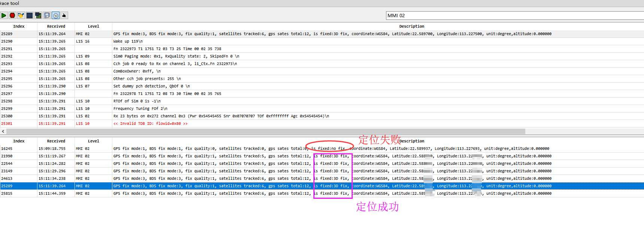Select row 25296 Set dummy pch detection
The width and height of the screenshot is (644, 228).
(x=322, y=86)
